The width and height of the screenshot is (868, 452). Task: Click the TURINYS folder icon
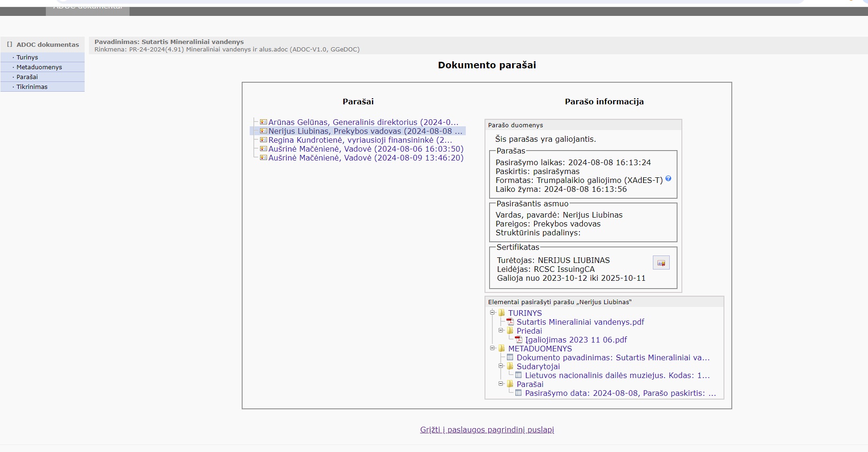(x=502, y=313)
